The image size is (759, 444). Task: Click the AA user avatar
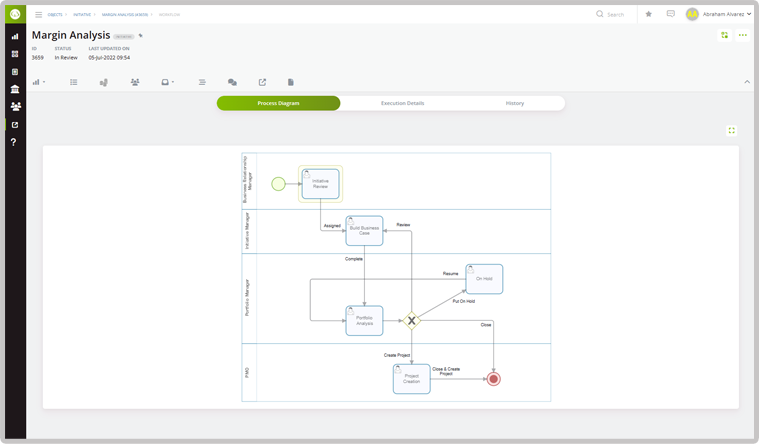692,14
